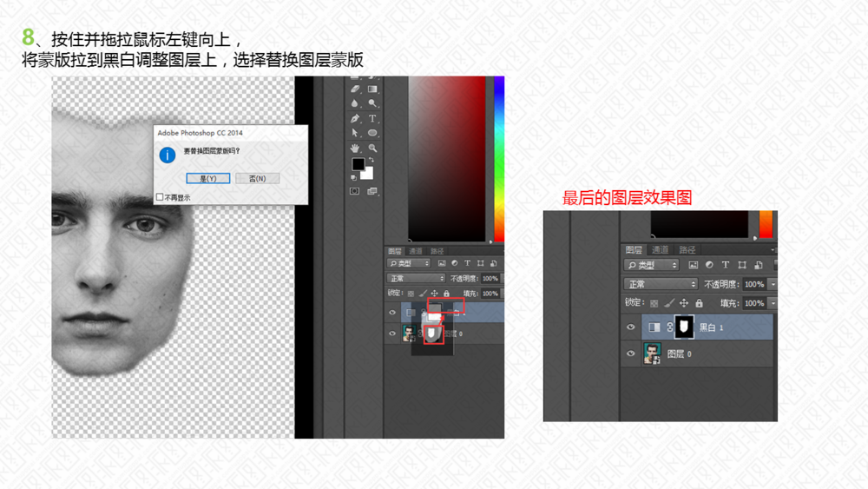The image size is (868, 489).
Task: Select the Gradient tool in the toolbar
Action: 372,89
